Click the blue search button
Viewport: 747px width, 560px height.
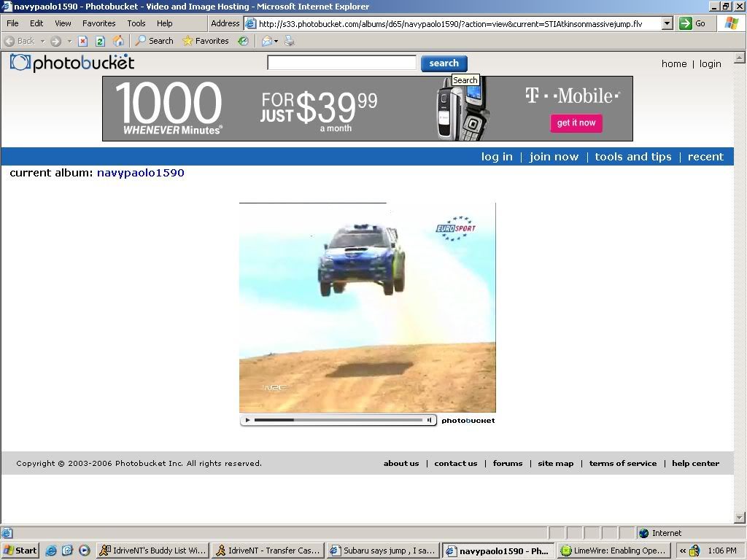(444, 63)
